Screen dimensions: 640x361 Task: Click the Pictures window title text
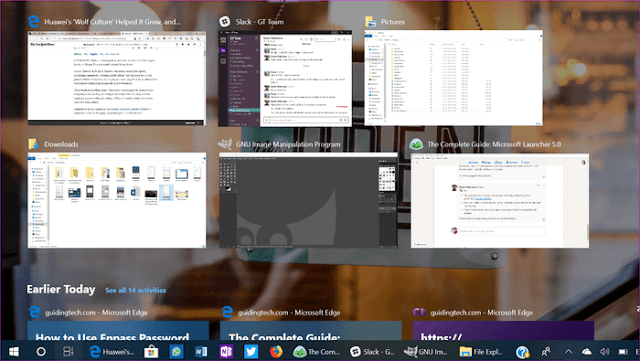[x=393, y=22]
